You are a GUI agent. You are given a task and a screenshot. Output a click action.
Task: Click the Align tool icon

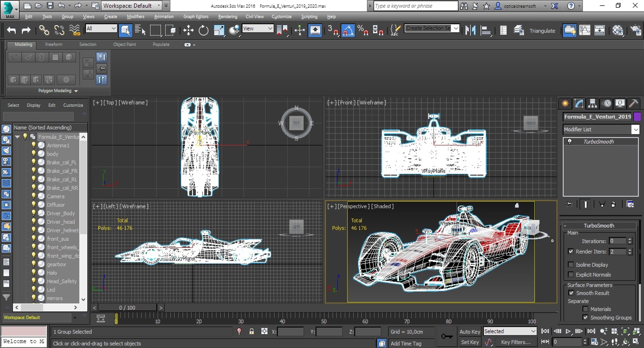[486, 31]
